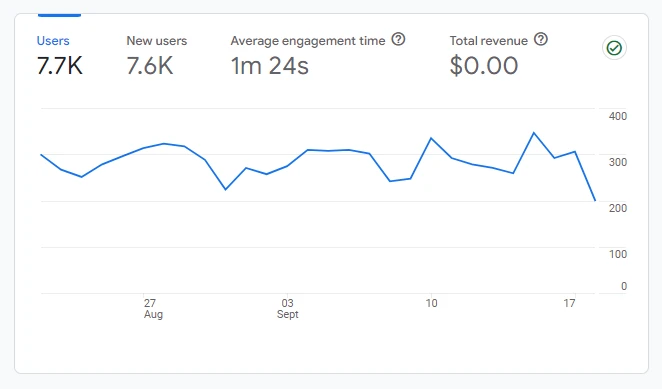Click the final drop endpoint of the chart line
662x389 pixels.
[595, 201]
